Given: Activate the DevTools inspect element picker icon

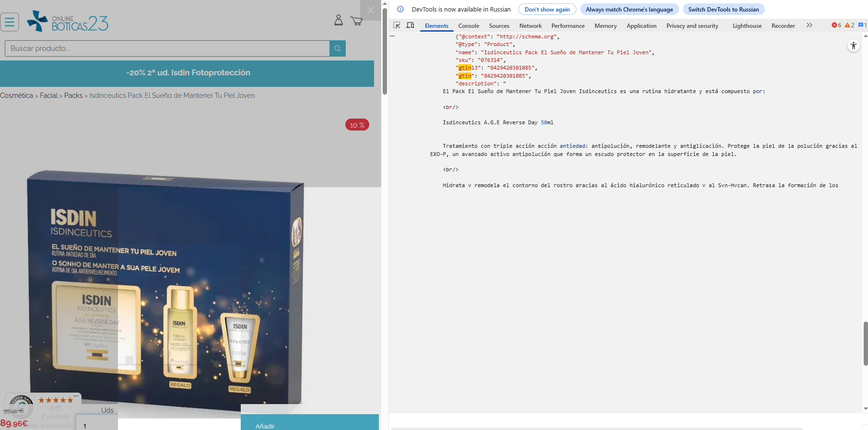Looking at the screenshot, I should click(x=397, y=25).
